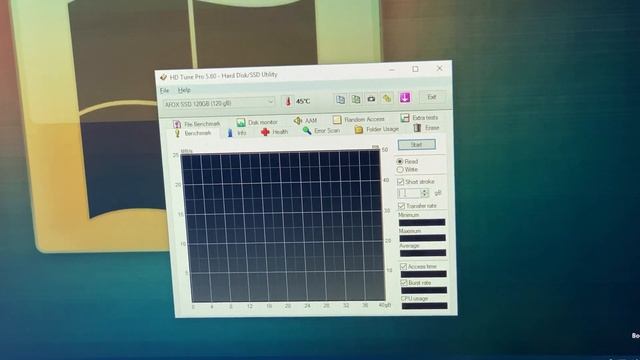Click the benchmark graph area
This screenshot has width=640, height=360.
pyautogui.click(x=282, y=226)
